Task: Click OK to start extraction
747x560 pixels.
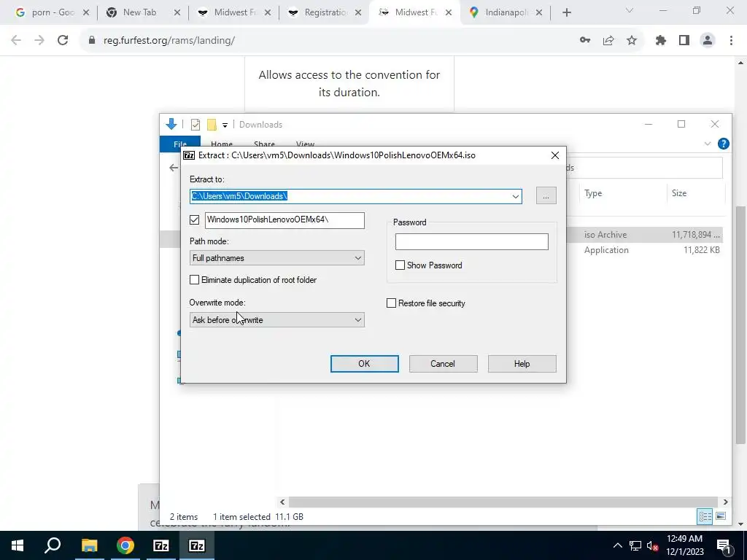Action: 365,364
